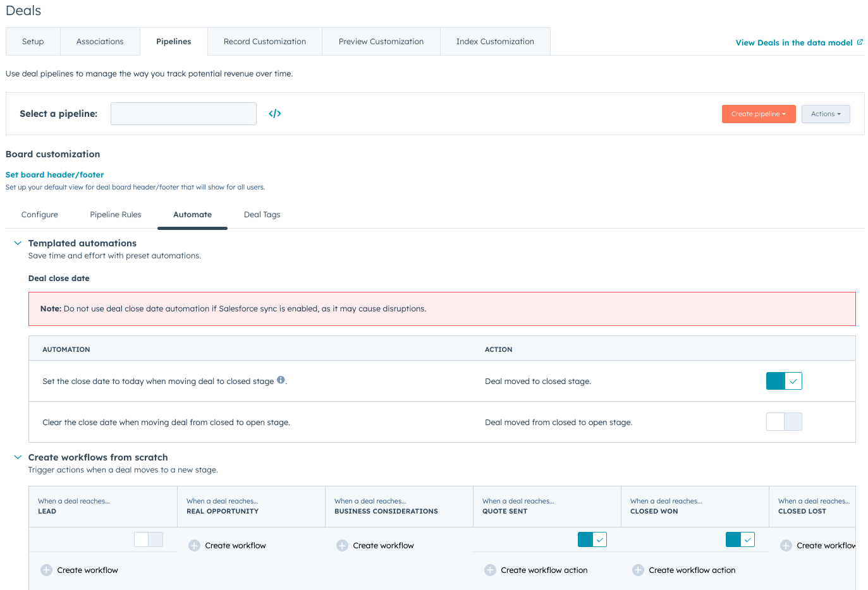Collapse the Templated automations section

tap(18, 243)
